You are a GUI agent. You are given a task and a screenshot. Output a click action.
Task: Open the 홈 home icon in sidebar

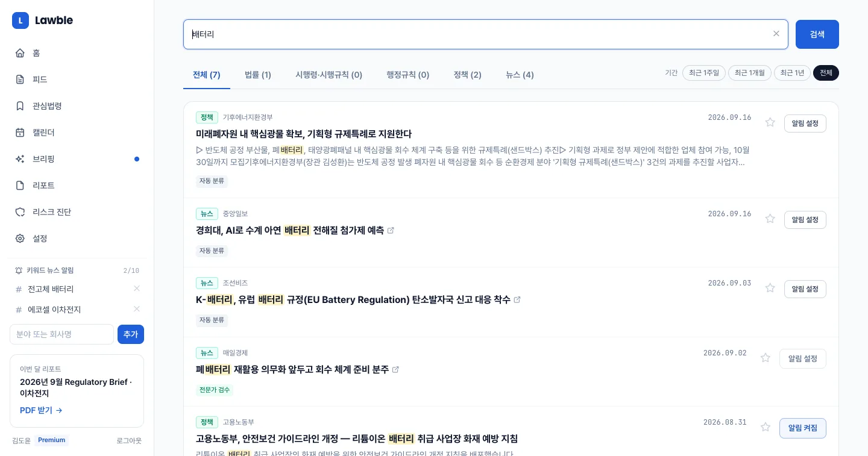click(20, 53)
